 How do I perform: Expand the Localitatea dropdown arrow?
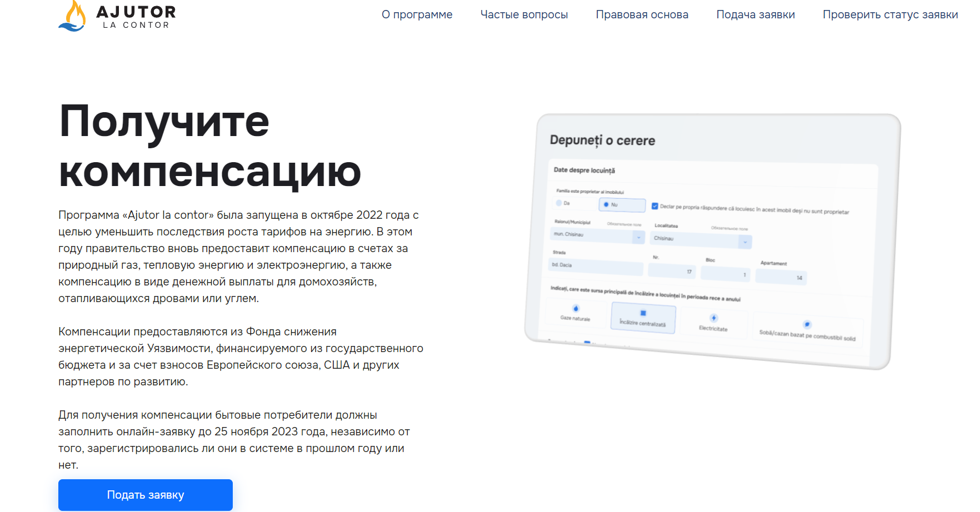[x=745, y=242]
